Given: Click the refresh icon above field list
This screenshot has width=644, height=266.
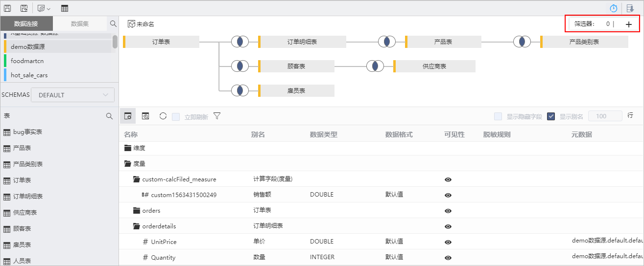Looking at the screenshot, I should pyautogui.click(x=163, y=116).
